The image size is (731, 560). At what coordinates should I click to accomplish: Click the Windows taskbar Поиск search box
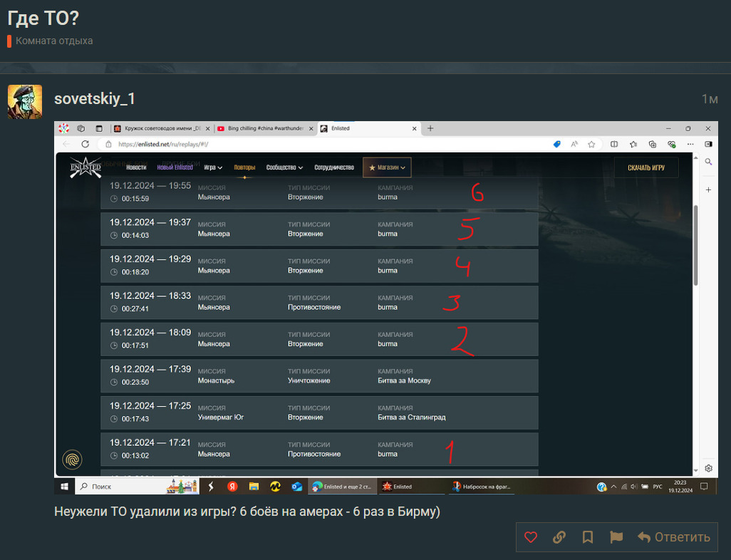137,487
